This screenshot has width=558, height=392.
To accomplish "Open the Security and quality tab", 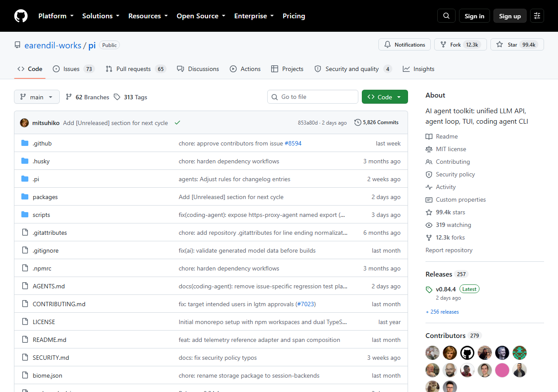I will pyautogui.click(x=353, y=69).
